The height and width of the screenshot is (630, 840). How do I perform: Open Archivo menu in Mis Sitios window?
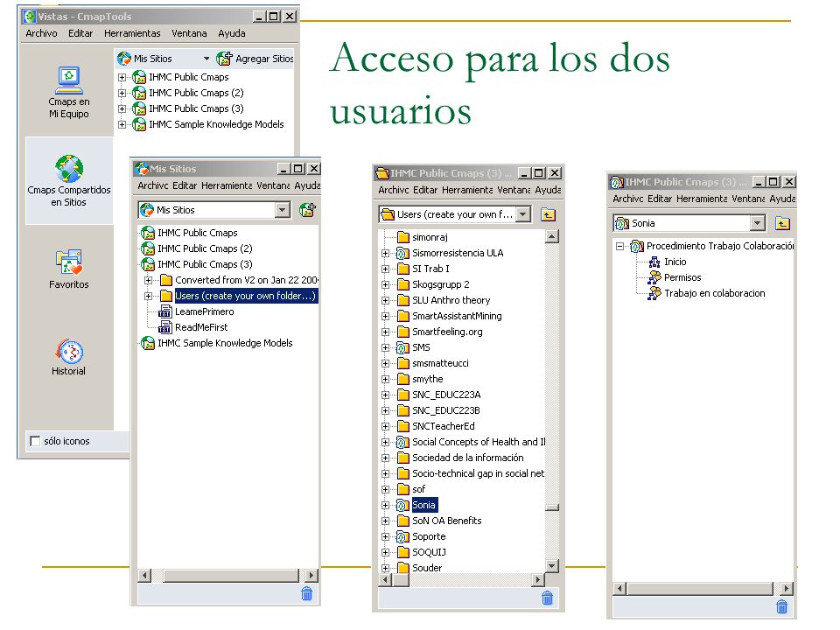(152, 185)
